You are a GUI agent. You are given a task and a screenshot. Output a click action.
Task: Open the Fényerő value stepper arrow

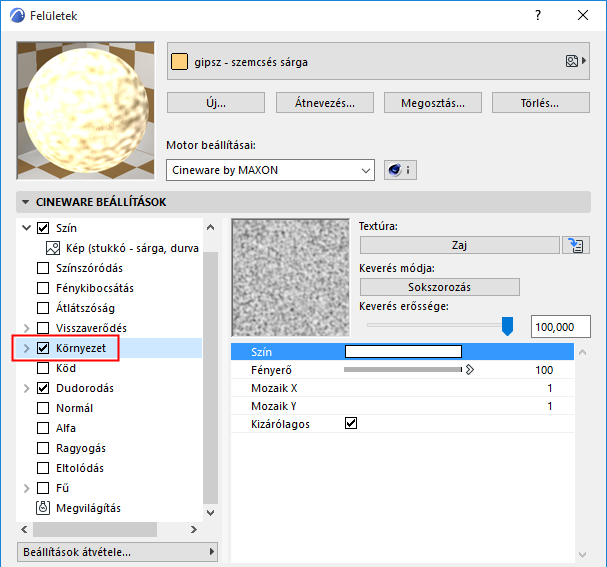click(x=470, y=370)
